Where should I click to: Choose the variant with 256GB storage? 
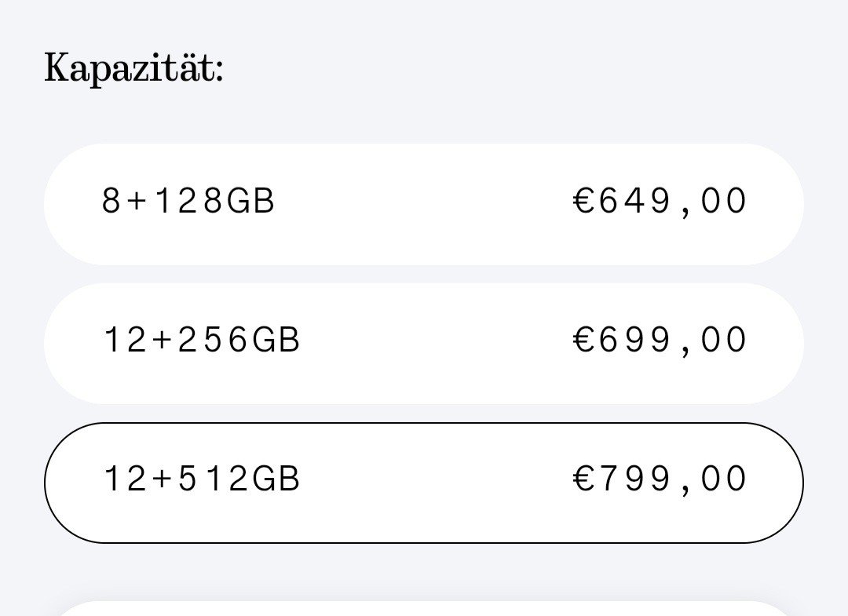pyautogui.click(x=424, y=343)
